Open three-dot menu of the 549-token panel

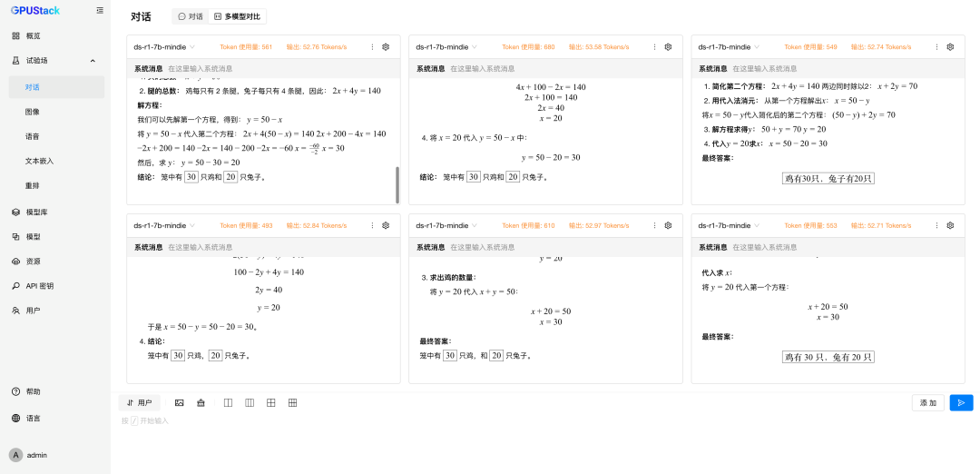coord(936,47)
